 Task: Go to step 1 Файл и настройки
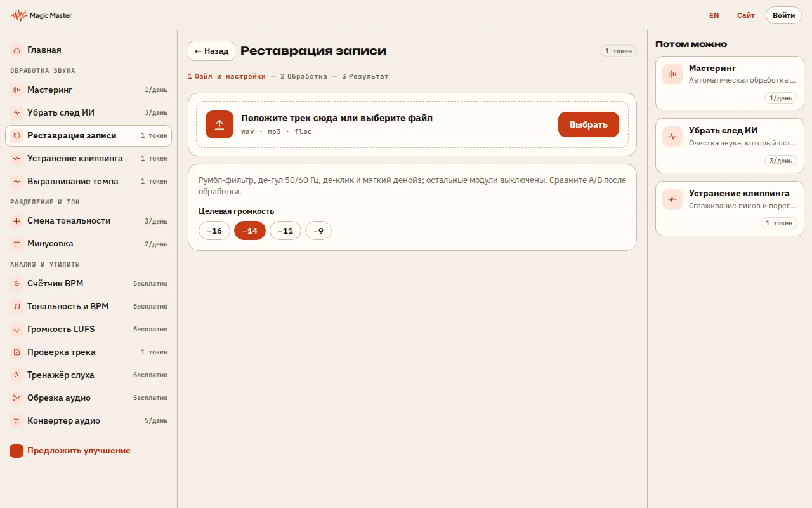tap(226, 76)
